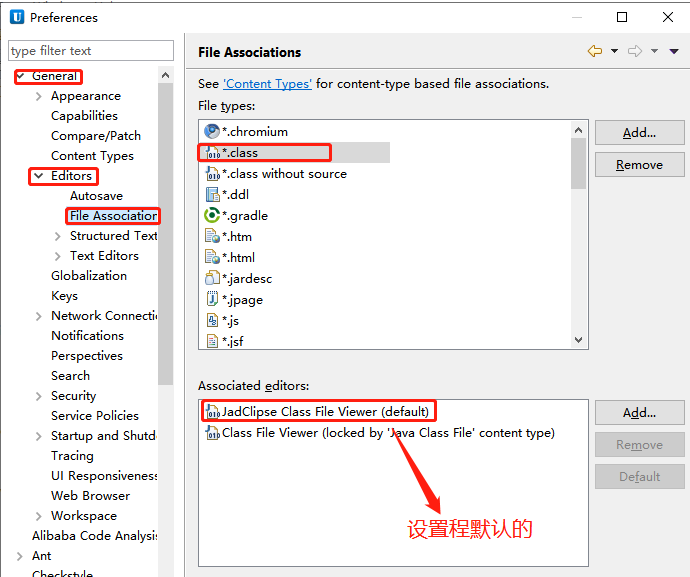Click the Back navigation arrow icon
The width and height of the screenshot is (690, 577).
pos(595,51)
